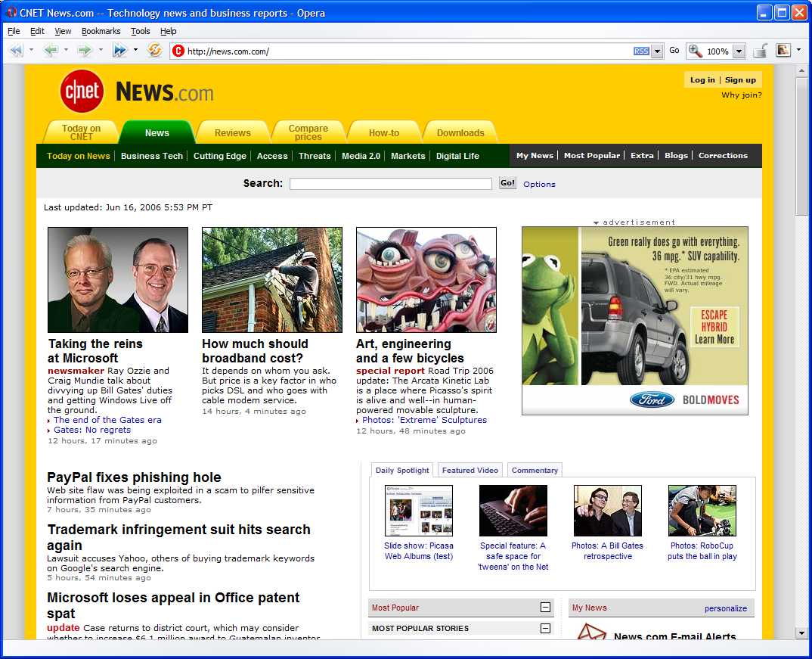Open the Bill Gates retrospective photo thumbnail
This screenshot has width=812, height=659.
(x=607, y=510)
